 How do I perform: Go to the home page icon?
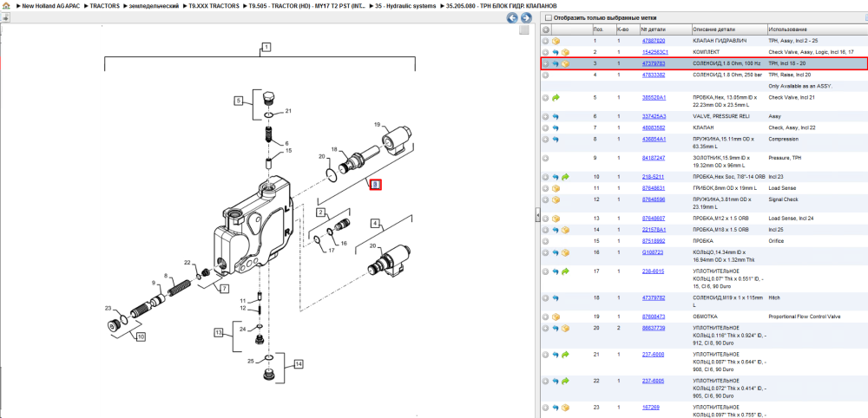point(6,5)
